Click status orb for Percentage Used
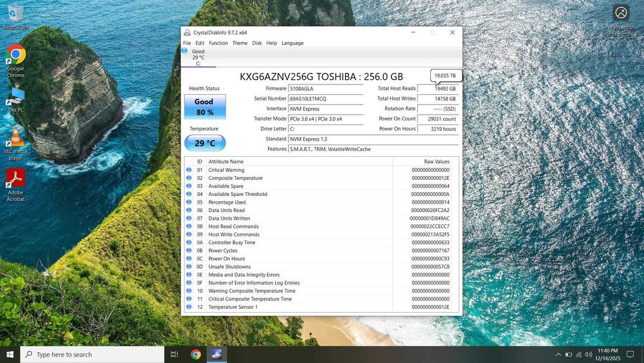Viewport: 644px width, 363px height. point(189,202)
